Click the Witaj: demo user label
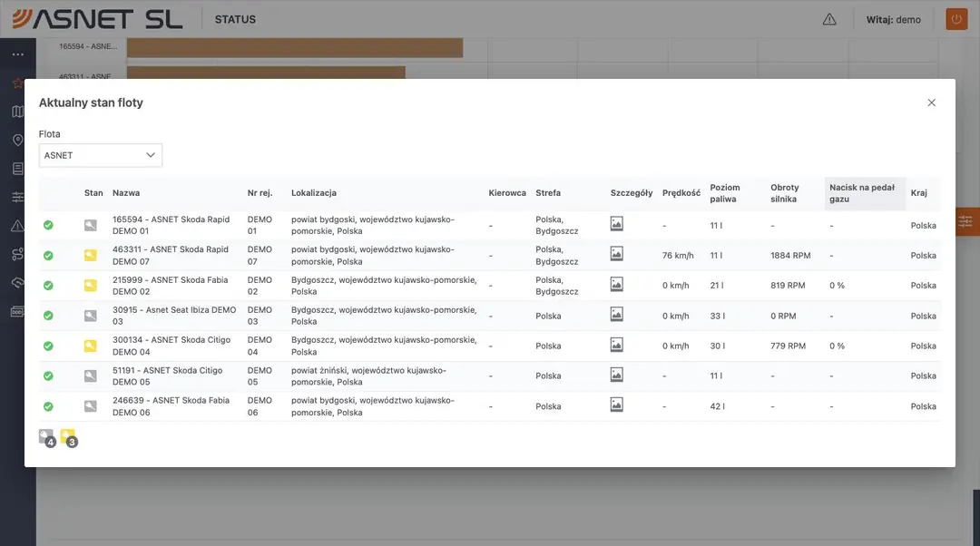The width and height of the screenshot is (980, 546). coord(893,19)
